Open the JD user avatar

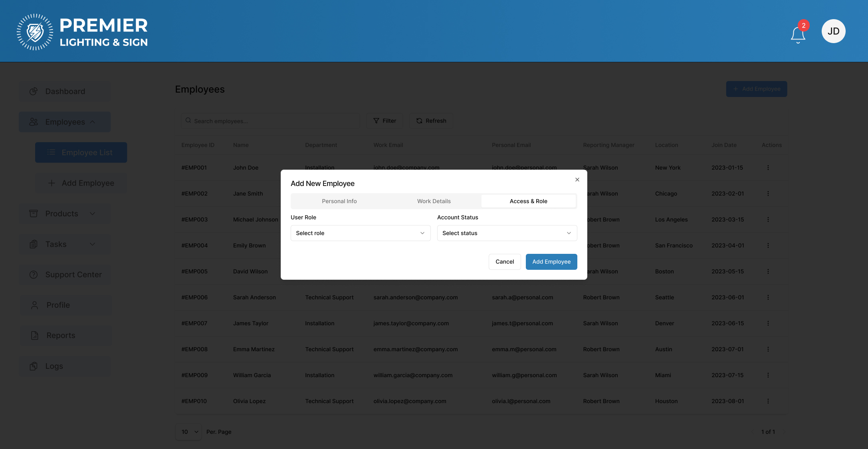833,31
